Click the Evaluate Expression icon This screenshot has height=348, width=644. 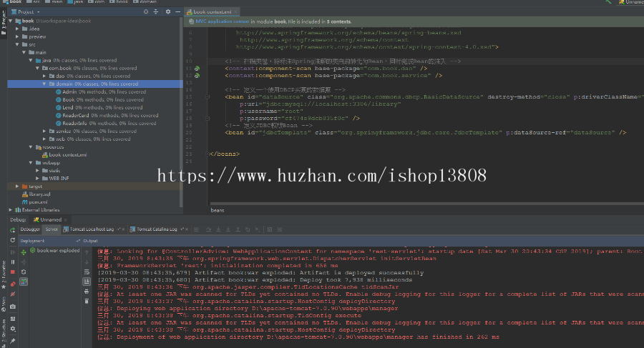(x=270, y=229)
